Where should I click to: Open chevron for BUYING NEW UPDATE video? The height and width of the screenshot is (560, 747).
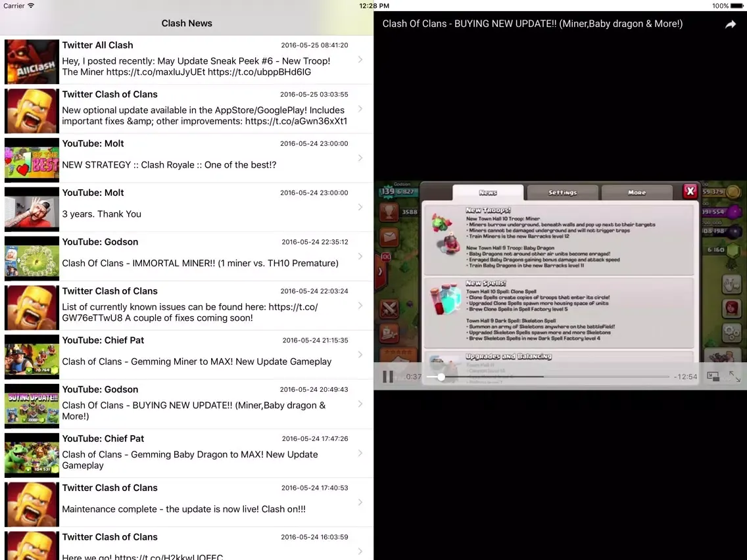coord(360,404)
